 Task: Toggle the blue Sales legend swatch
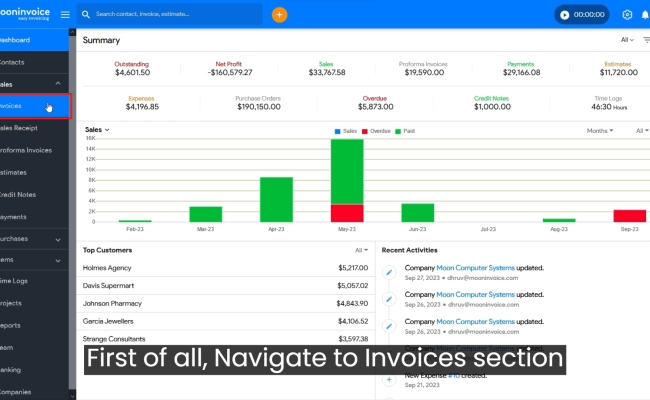point(337,131)
